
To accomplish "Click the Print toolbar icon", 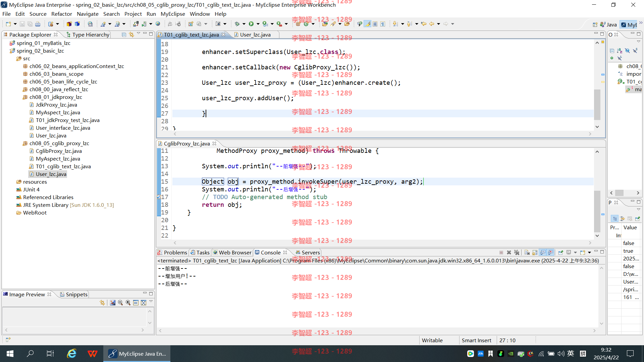I will point(38,24).
